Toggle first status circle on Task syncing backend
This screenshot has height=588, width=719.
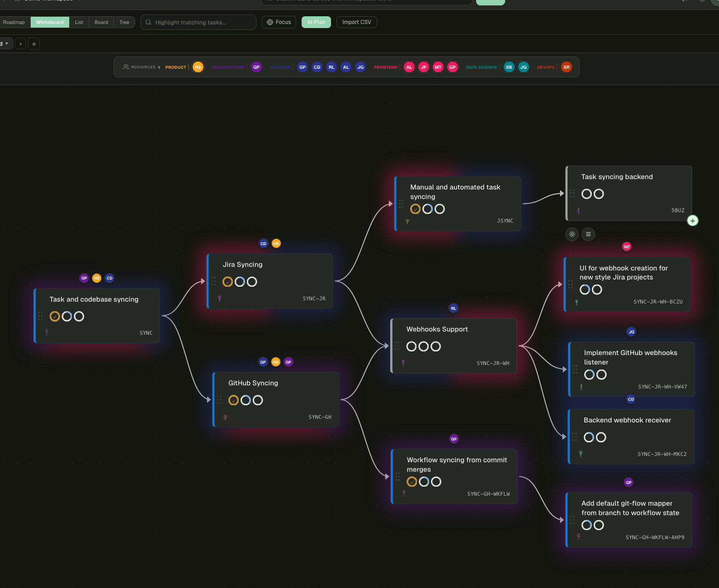click(x=587, y=194)
